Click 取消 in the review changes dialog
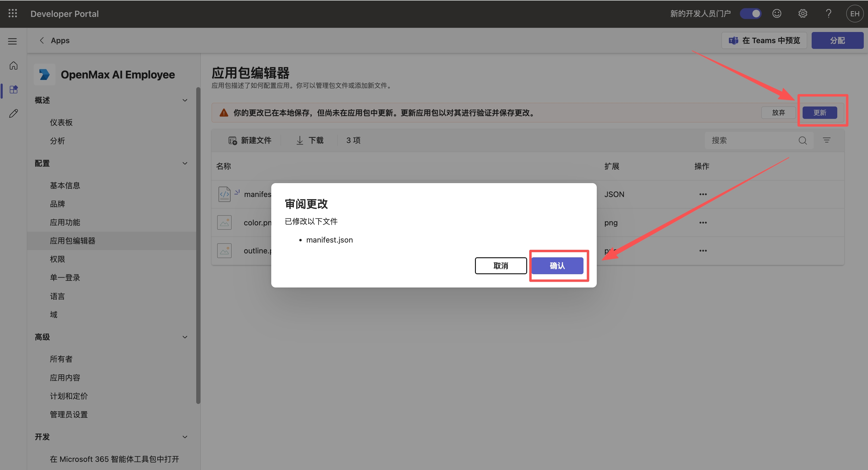Image resolution: width=868 pixels, height=470 pixels. 501,266
